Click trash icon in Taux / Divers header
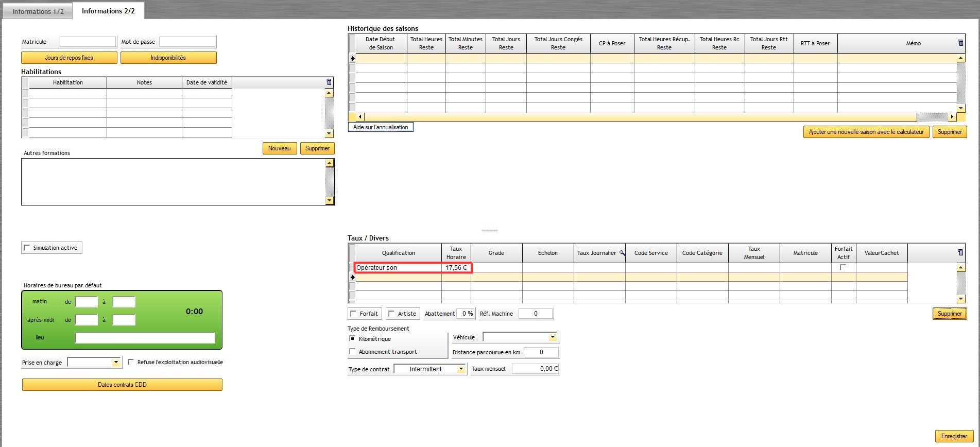The image size is (980, 447). click(960, 252)
